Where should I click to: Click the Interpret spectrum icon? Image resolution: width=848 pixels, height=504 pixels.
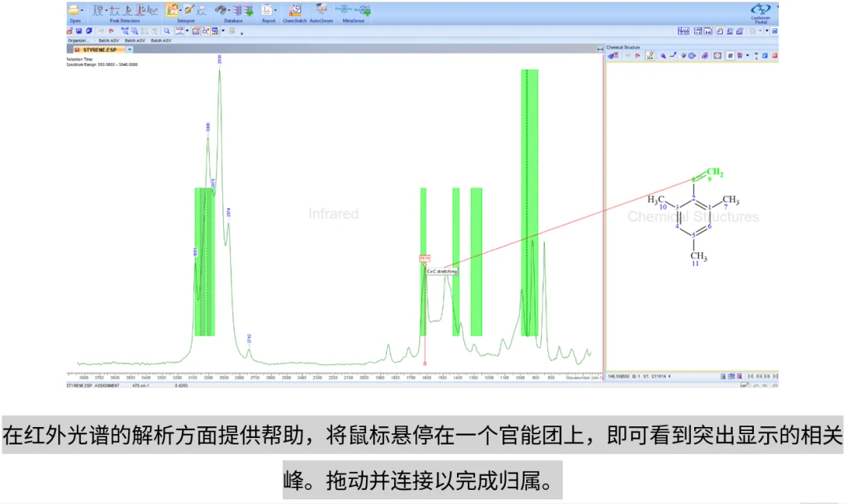pos(172,9)
